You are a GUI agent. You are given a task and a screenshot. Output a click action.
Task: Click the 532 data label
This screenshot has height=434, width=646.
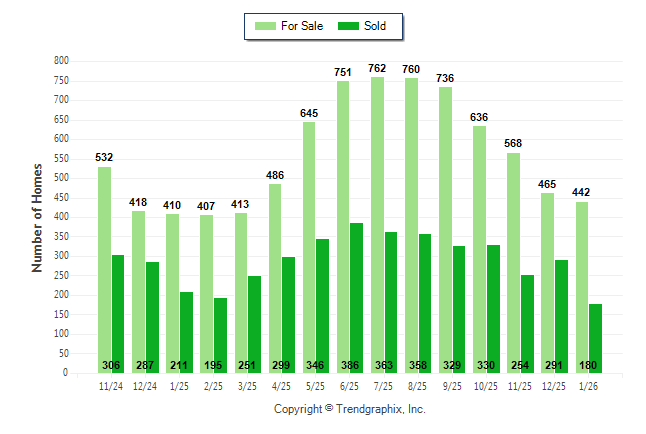(104, 157)
